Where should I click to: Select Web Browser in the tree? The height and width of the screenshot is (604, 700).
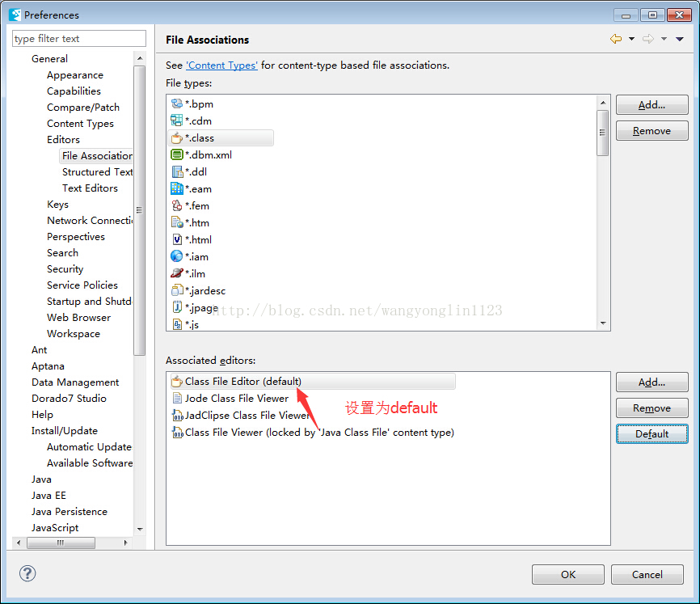pos(78,318)
